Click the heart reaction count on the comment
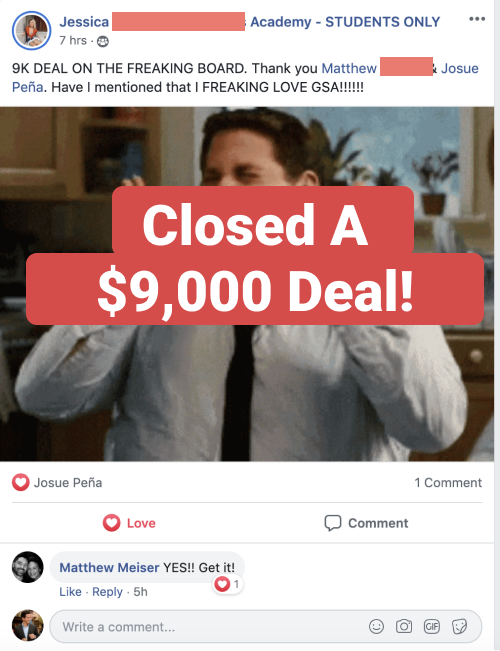500x651 pixels. coord(228,585)
